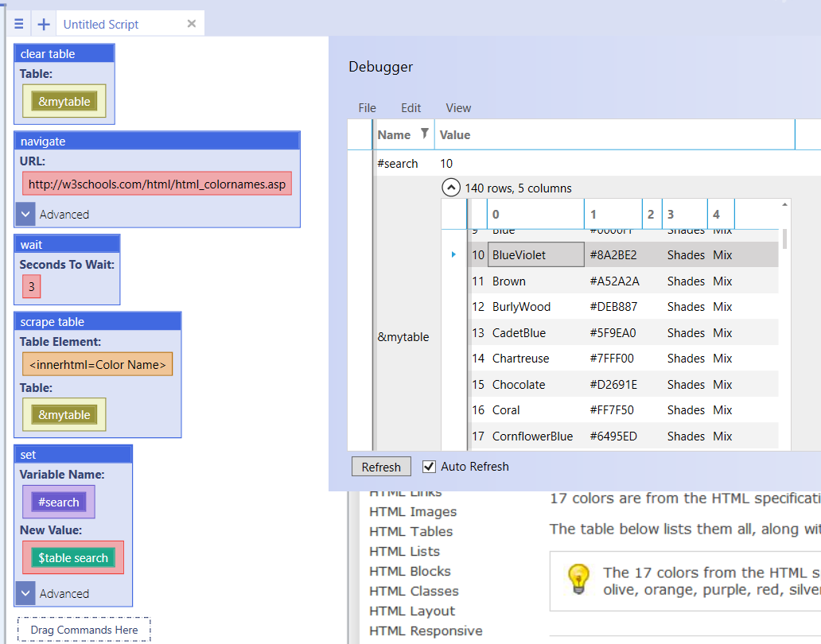Click the Refresh button
The height and width of the screenshot is (644, 821).
pyautogui.click(x=381, y=467)
